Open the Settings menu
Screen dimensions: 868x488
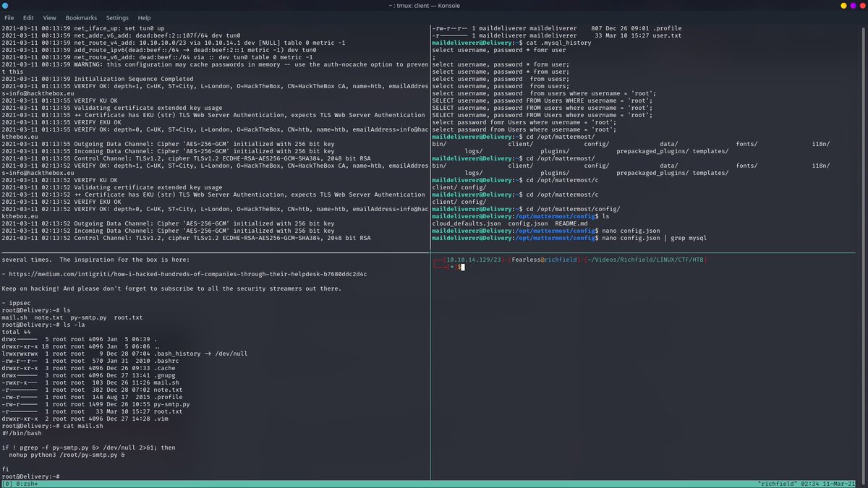[117, 17]
